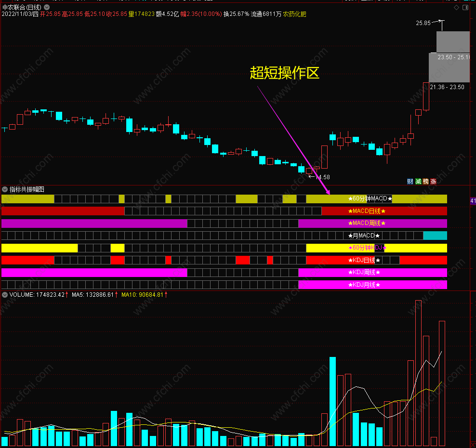Collapse the VOLUME indicator panel
Screen dimensions: 476x448
5,295
